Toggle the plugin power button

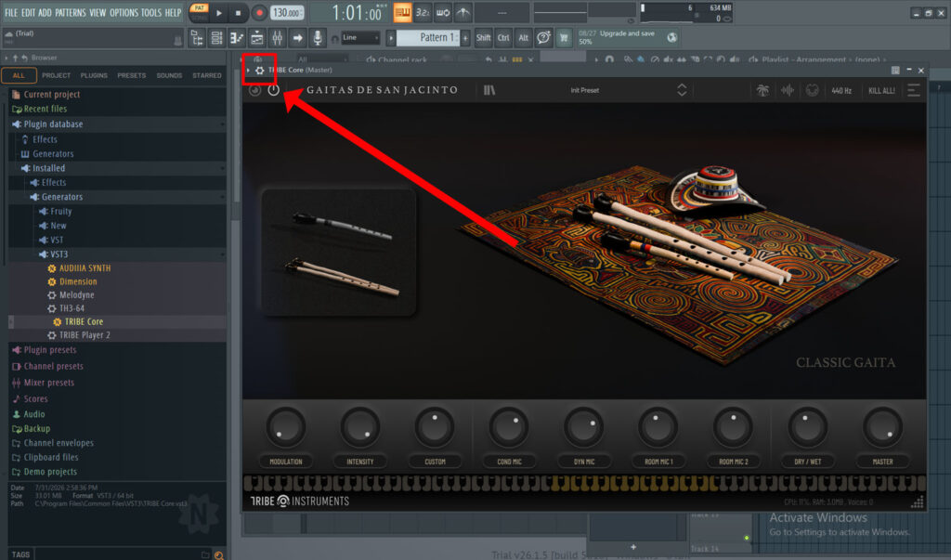274,90
